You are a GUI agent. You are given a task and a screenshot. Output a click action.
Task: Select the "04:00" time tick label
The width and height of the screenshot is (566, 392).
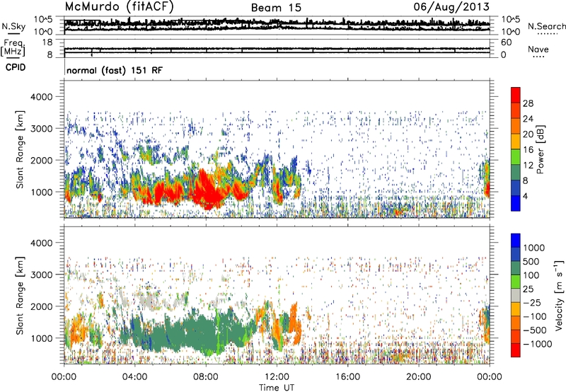click(134, 377)
